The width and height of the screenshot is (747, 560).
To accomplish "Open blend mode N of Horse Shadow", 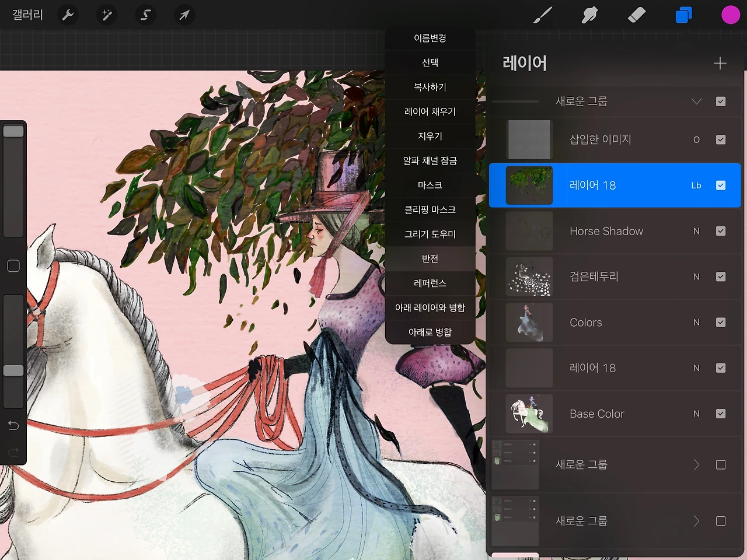I will (696, 231).
